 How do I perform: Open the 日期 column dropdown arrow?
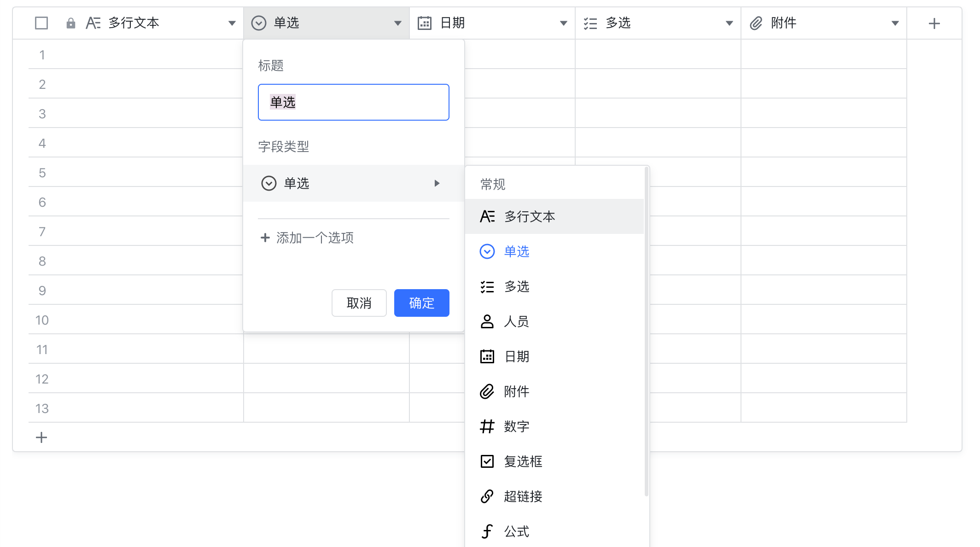563,23
